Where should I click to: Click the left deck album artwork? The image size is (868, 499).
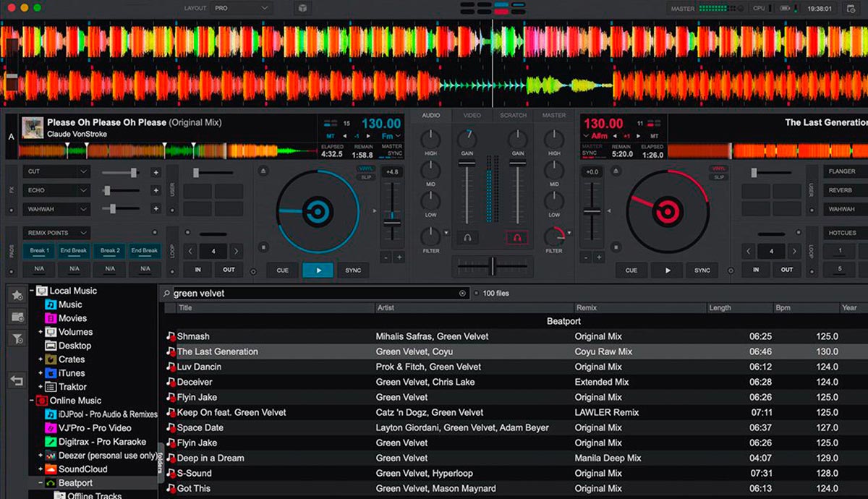point(31,128)
